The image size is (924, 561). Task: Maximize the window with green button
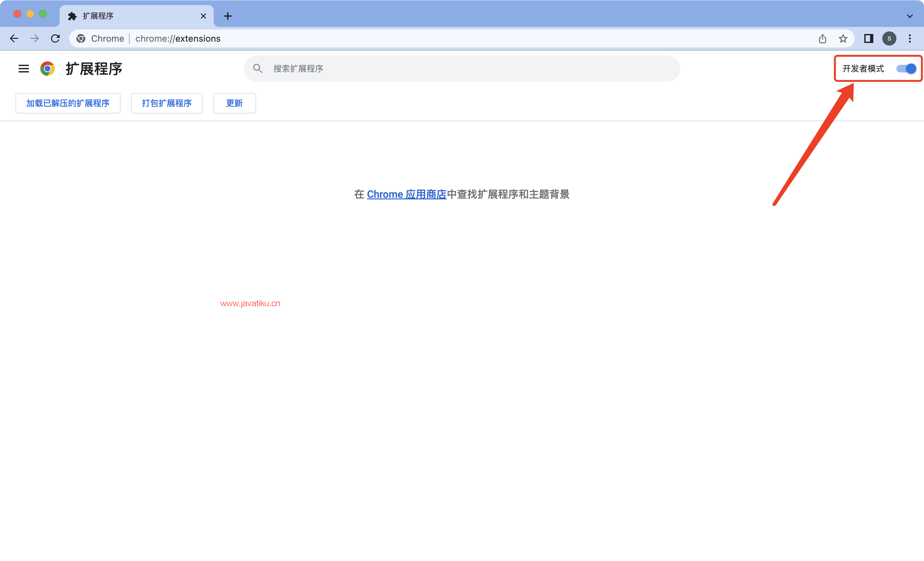tap(43, 14)
